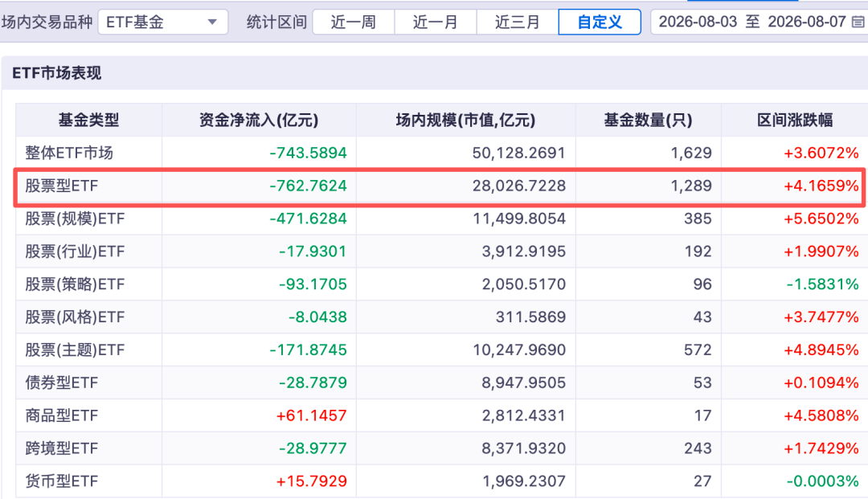The width and height of the screenshot is (868, 499).
Task: Click market size value 8,947.9505
Action: [524, 382]
